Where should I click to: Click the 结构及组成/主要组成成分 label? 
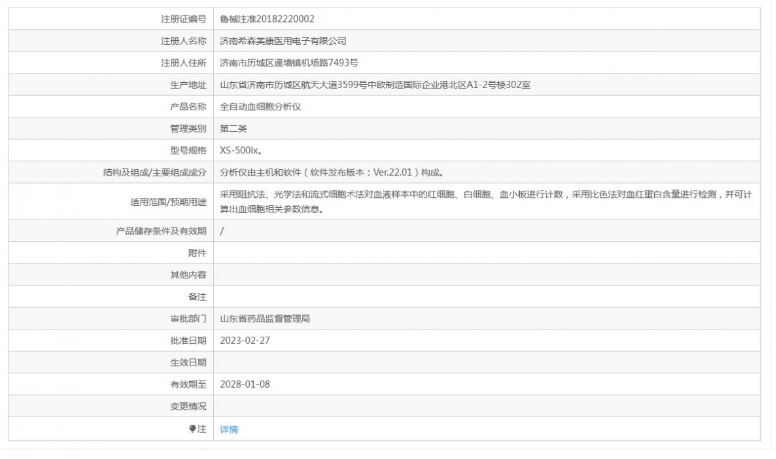(154, 172)
